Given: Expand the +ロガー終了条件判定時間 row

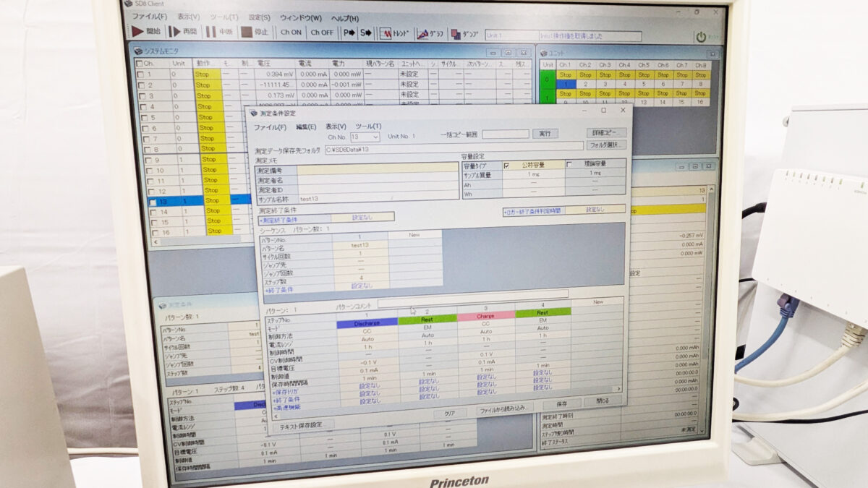Looking at the screenshot, I should point(532,211).
